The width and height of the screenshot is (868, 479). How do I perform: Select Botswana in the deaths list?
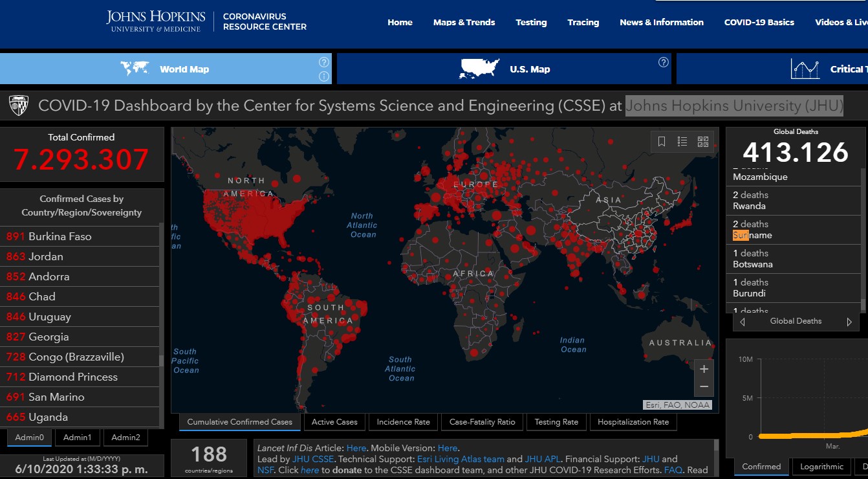793,259
